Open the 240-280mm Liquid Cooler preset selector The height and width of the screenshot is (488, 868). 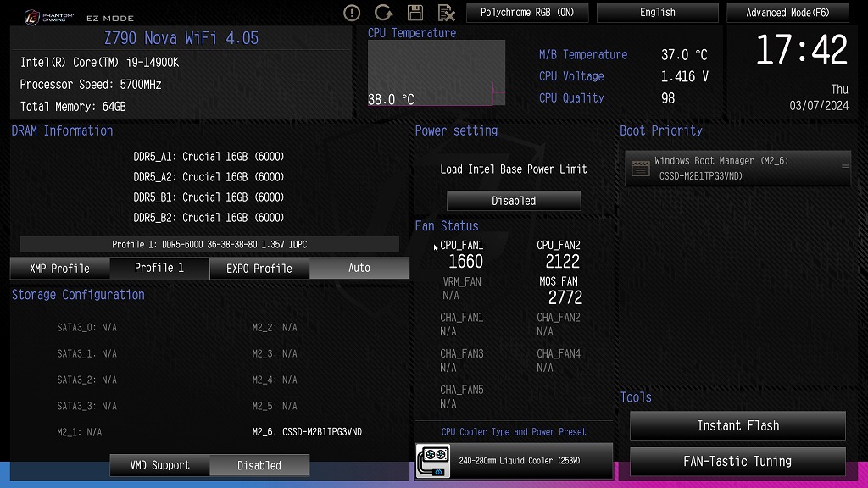pyautogui.click(x=514, y=461)
